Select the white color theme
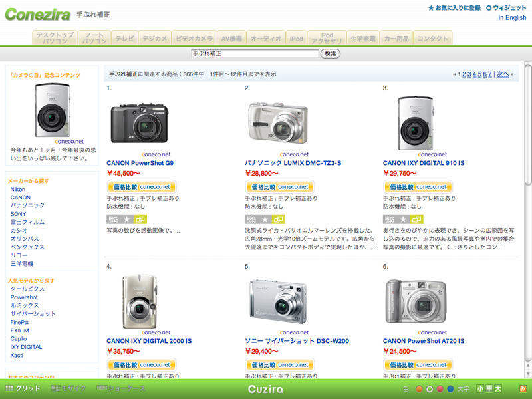Viewport: 532px width, 399px height. 430,389
